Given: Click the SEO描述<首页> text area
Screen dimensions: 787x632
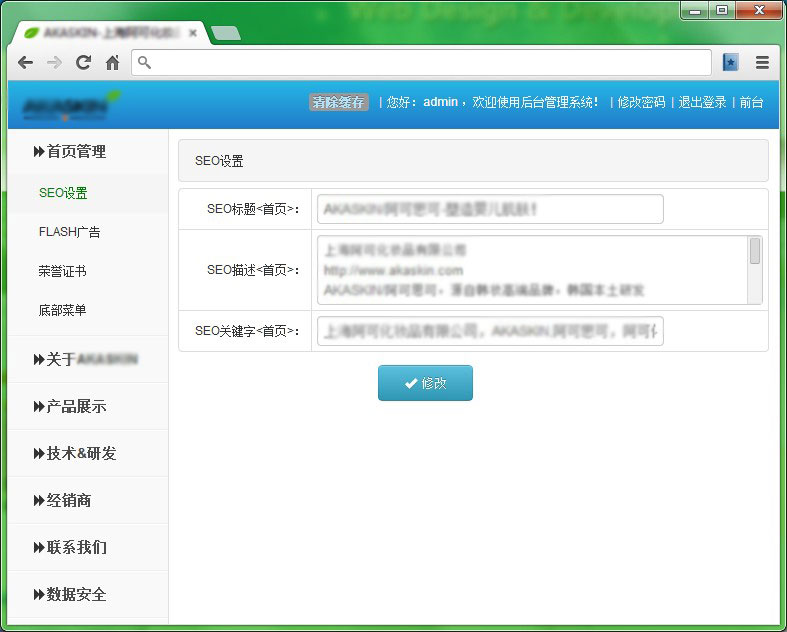Looking at the screenshot, I should click(x=540, y=270).
